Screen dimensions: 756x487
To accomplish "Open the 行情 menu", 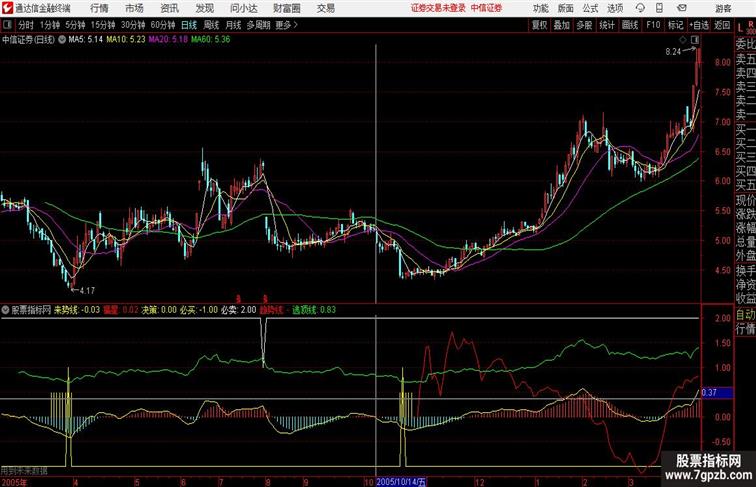I will (99, 8).
